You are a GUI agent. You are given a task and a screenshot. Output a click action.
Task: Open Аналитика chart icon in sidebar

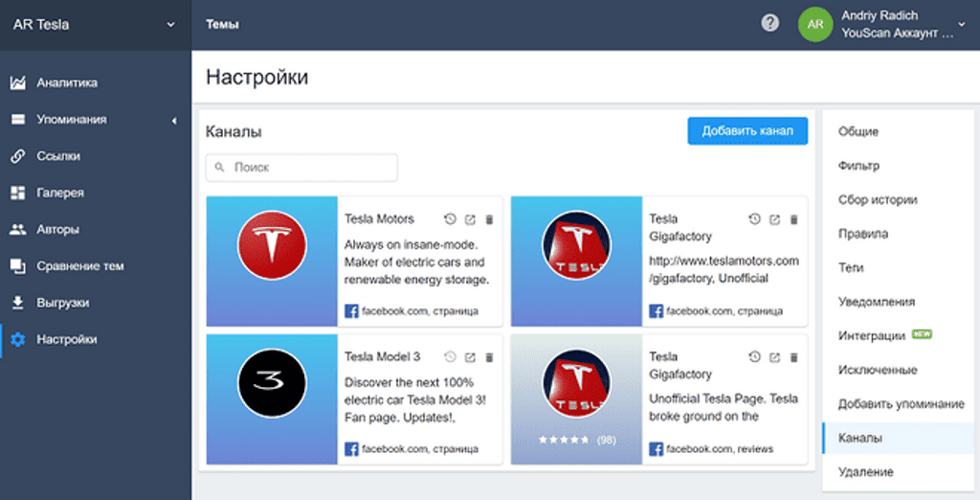pyautogui.click(x=18, y=82)
